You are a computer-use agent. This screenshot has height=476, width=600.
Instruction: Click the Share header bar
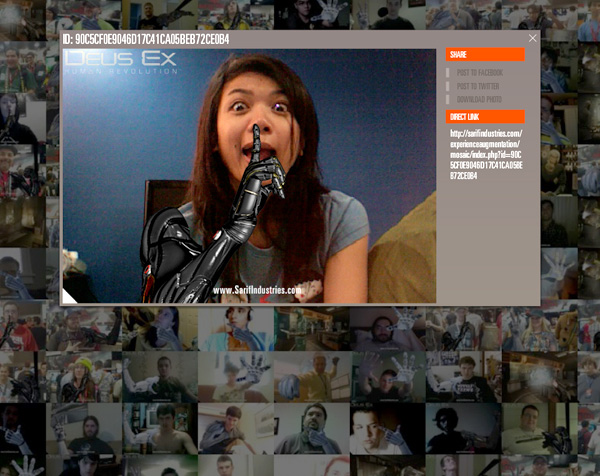point(485,54)
